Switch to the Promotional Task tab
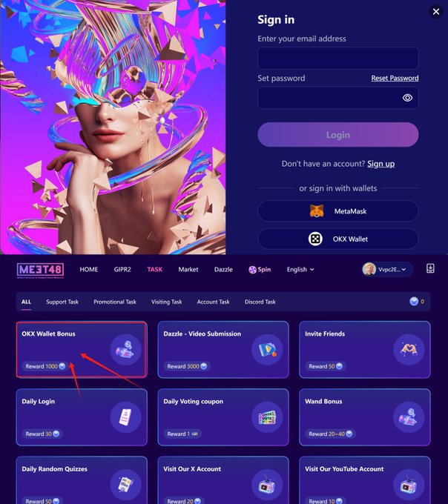Screen dimensions: 448x504 (115, 302)
